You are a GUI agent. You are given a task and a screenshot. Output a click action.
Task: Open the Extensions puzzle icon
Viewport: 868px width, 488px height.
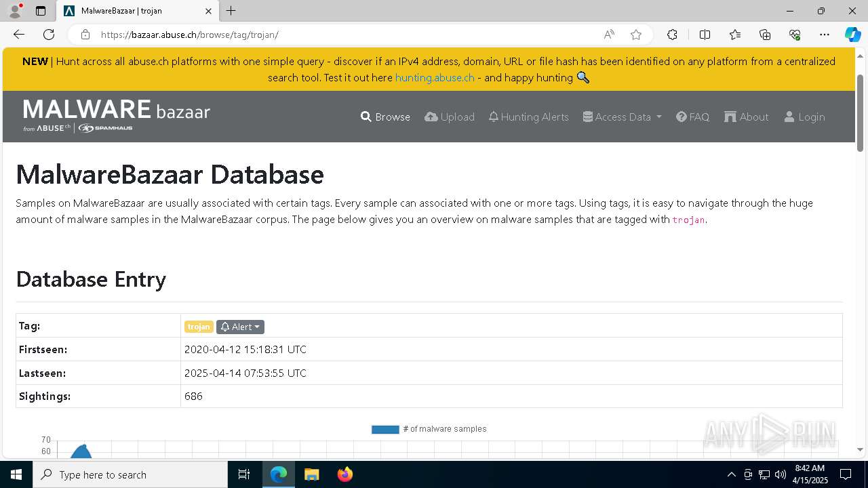click(x=672, y=35)
